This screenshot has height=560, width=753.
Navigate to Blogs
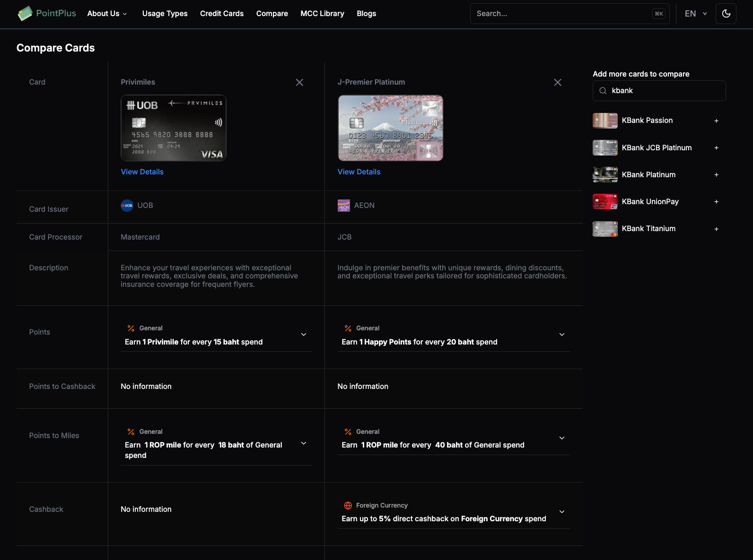point(366,14)
